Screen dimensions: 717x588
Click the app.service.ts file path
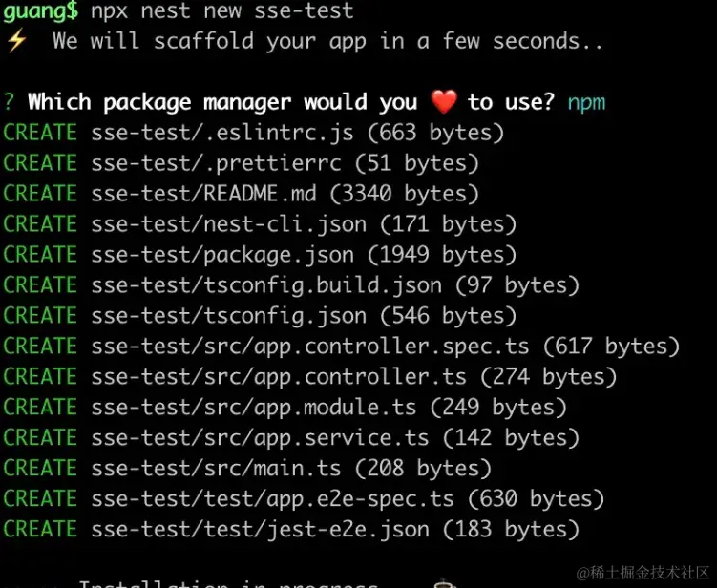click(260, 438)
